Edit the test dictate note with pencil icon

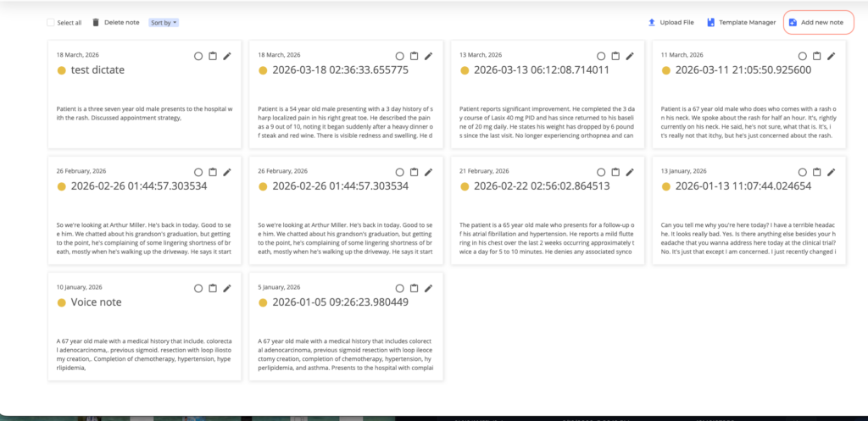(x=227, y=56)
